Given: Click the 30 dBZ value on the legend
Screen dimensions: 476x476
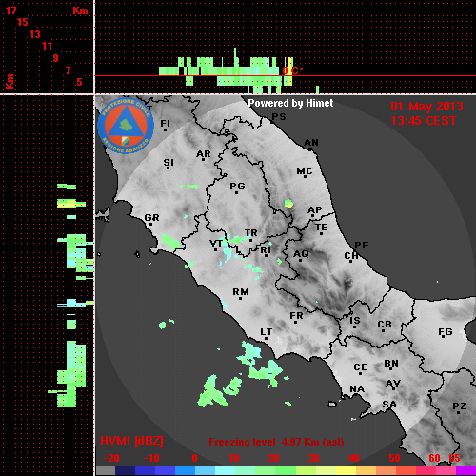Looking at the screenshot, I should (x=314, y=458).
